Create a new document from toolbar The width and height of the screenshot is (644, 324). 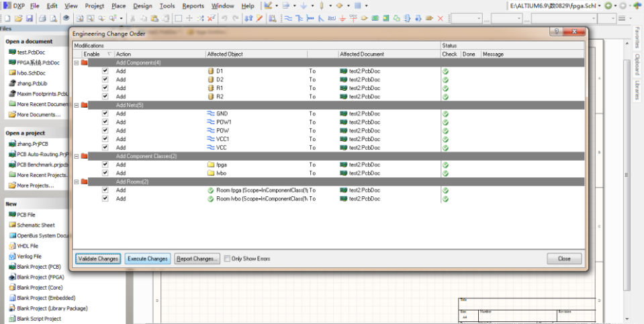click(7, 19)
